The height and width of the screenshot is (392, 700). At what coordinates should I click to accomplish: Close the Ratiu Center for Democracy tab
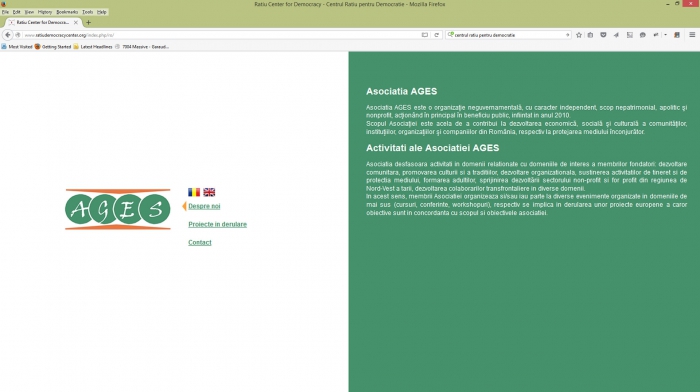[x=75, y=22]
